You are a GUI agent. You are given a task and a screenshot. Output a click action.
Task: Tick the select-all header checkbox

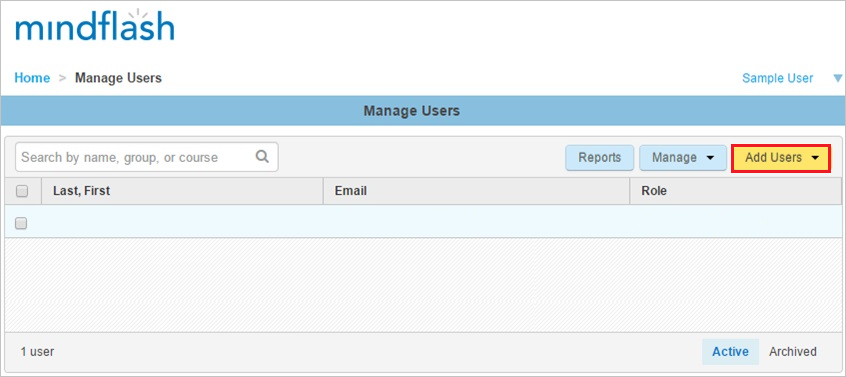point(22,191)
